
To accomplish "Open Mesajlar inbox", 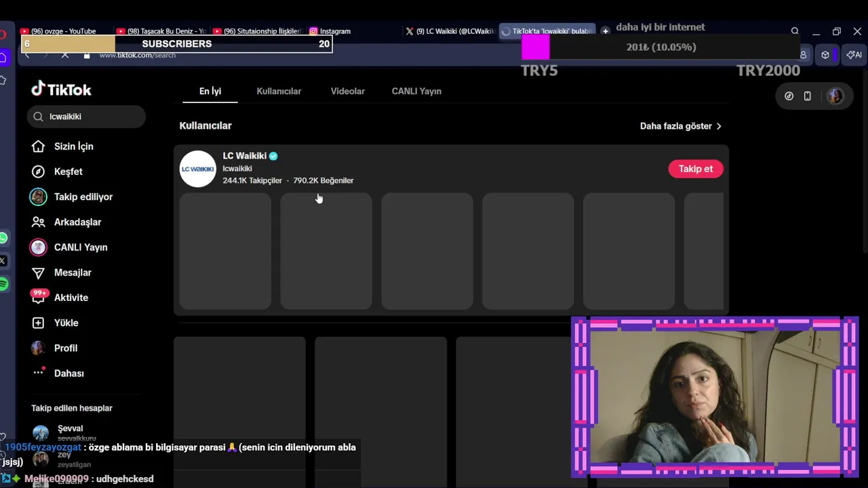I will pos(72,272).
